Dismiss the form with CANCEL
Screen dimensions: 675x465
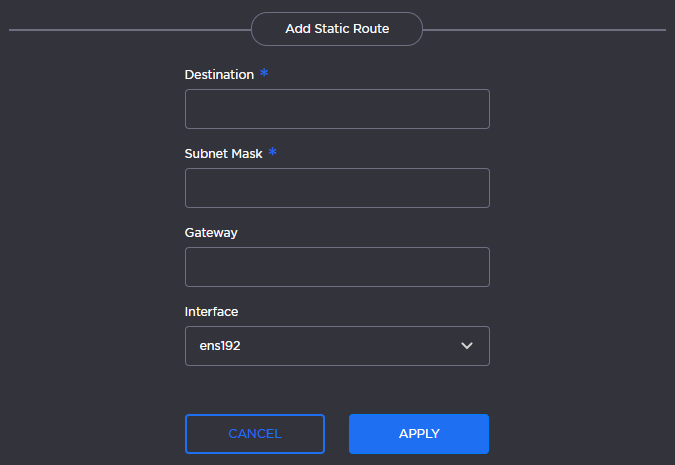coord(255,434)
